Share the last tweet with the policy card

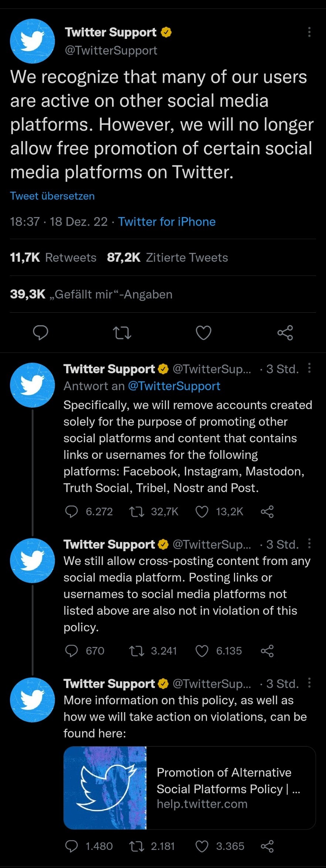click(267, 846)
